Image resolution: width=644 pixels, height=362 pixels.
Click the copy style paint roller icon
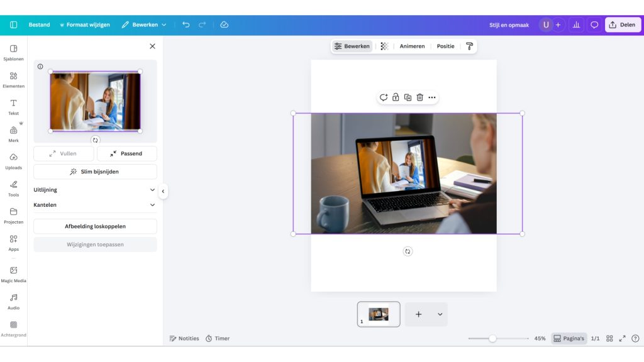click(x=469, y=47)
